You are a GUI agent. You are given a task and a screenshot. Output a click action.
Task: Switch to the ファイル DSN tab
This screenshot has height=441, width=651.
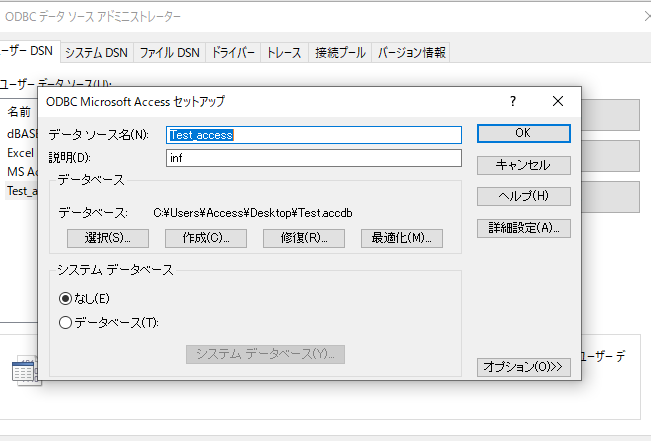coord(169,53)
